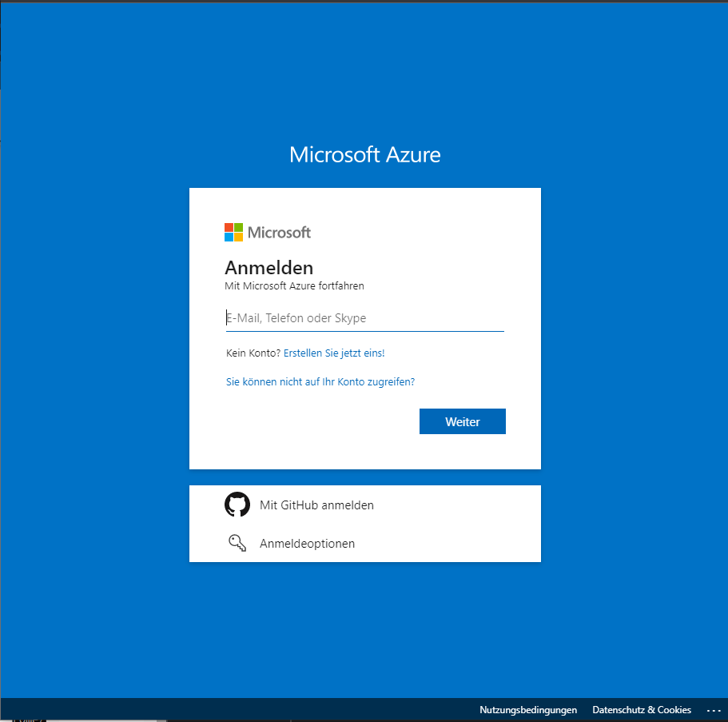This screenshot has width=728, height=722.
Task: Open Datenschutz & Cookies footer link
Action: 642,710
